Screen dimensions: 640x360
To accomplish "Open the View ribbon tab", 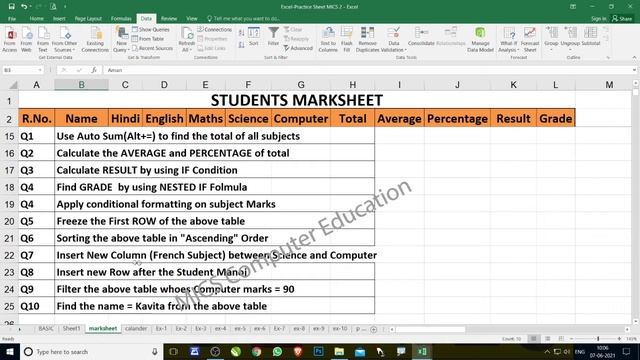I will tap(191, 18).
